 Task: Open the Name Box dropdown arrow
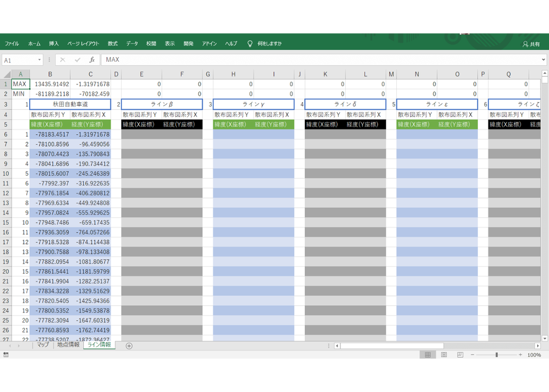39,60
